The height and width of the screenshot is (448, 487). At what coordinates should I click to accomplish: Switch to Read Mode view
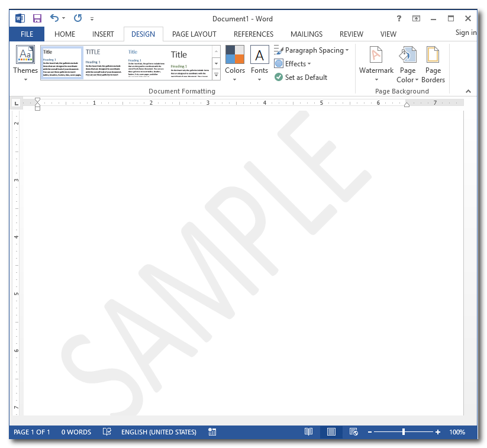308,432
